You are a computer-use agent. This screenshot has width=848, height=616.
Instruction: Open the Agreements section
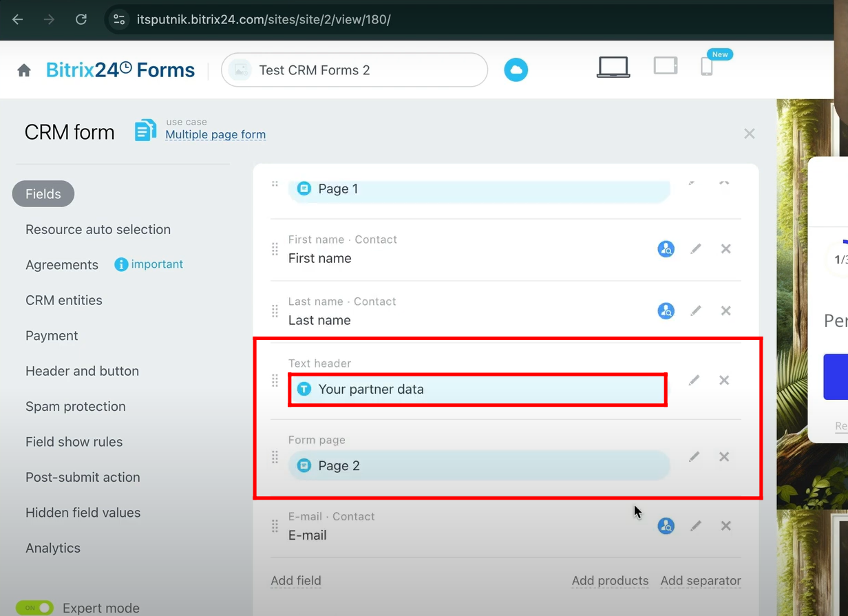point(62,265)
